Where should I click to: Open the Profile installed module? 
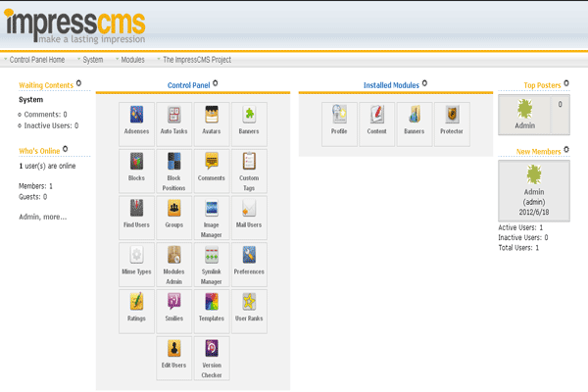pos(339,124)
